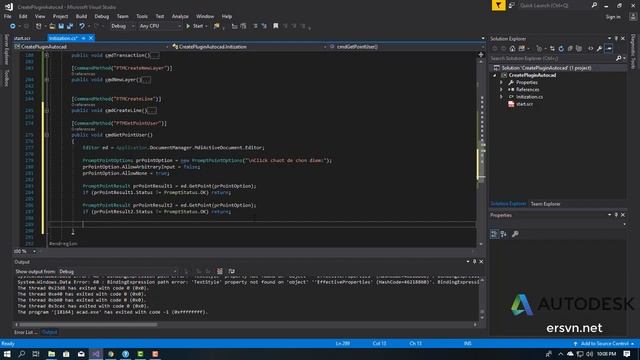Click the Uncomment Selection icon
Viewport: 640px width, 360px height.
point(264,26)
